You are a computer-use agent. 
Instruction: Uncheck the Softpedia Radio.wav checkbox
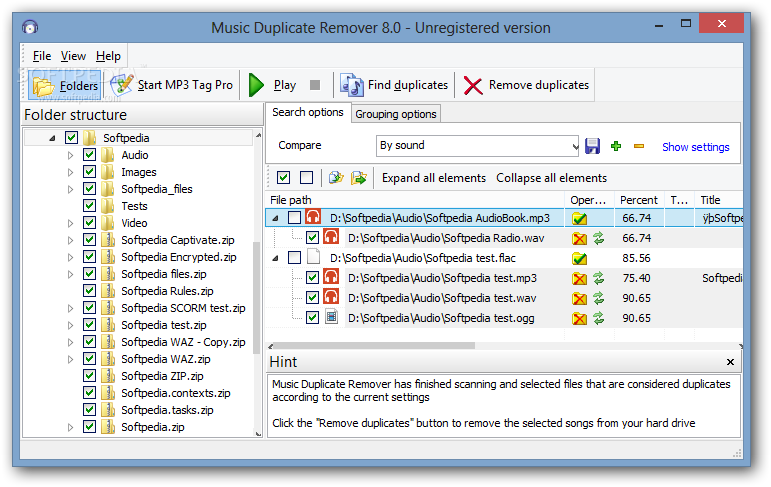pyautogui.click(x=312, y=238)
